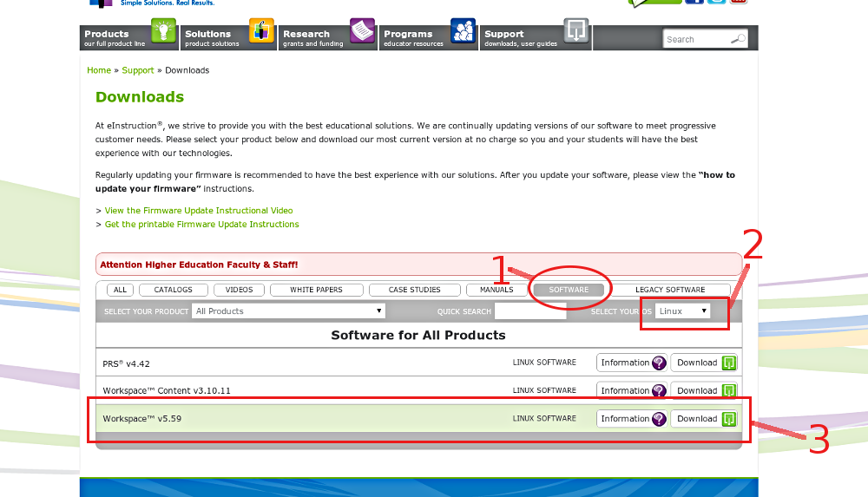
Task: Click the Products lightbulb icon
Action: pos(163,30)
